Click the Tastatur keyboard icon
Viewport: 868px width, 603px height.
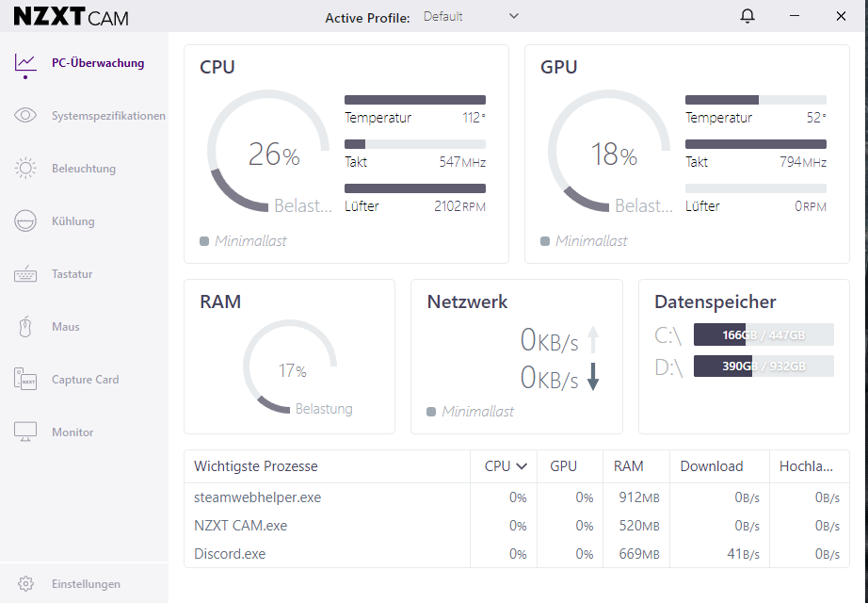25,274
